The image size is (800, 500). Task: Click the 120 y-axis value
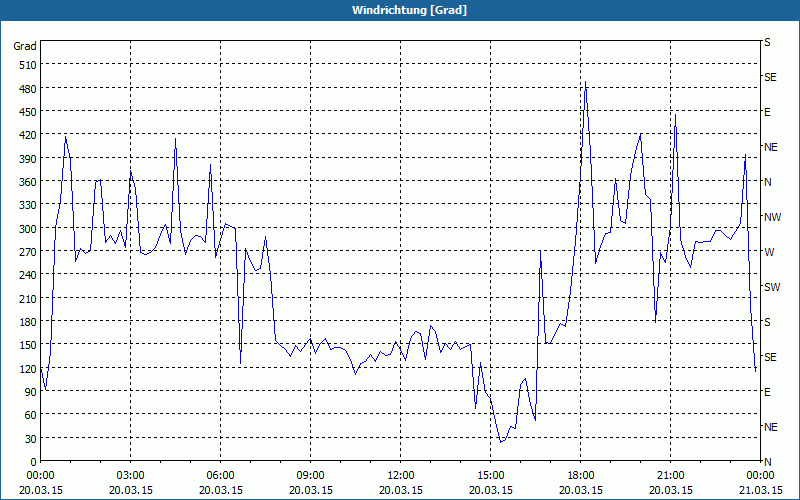[x=28, y=368]
